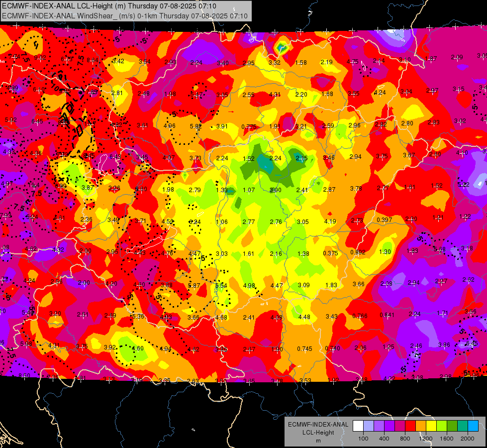Click the medium purple legend swatch before 400

(x=379, y=426)
